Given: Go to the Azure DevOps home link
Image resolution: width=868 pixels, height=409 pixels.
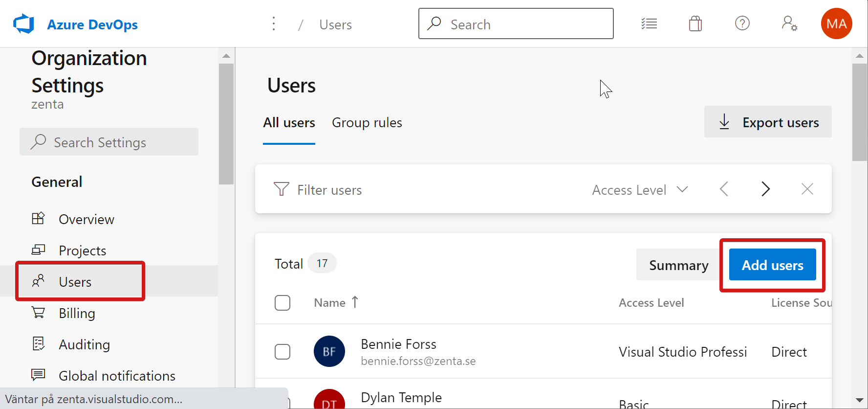Looking at the screenshot, I should pos(92,24).
